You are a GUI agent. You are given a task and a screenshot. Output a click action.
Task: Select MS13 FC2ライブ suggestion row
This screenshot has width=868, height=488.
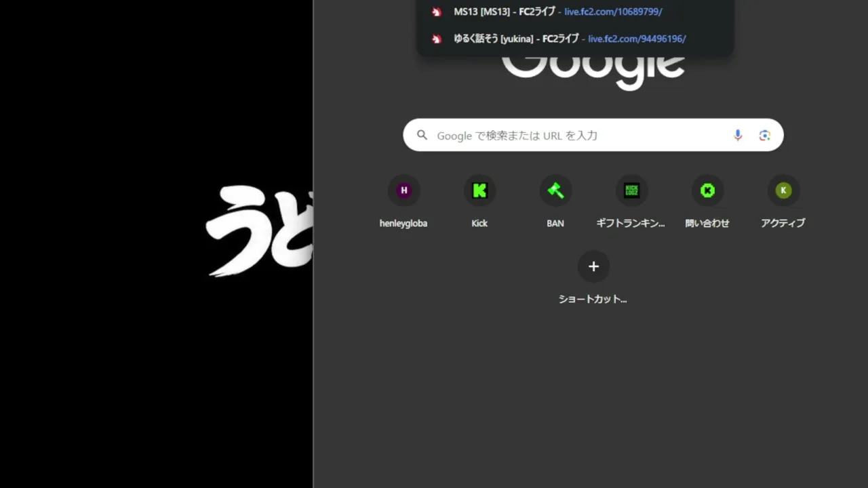coord(575,12)
